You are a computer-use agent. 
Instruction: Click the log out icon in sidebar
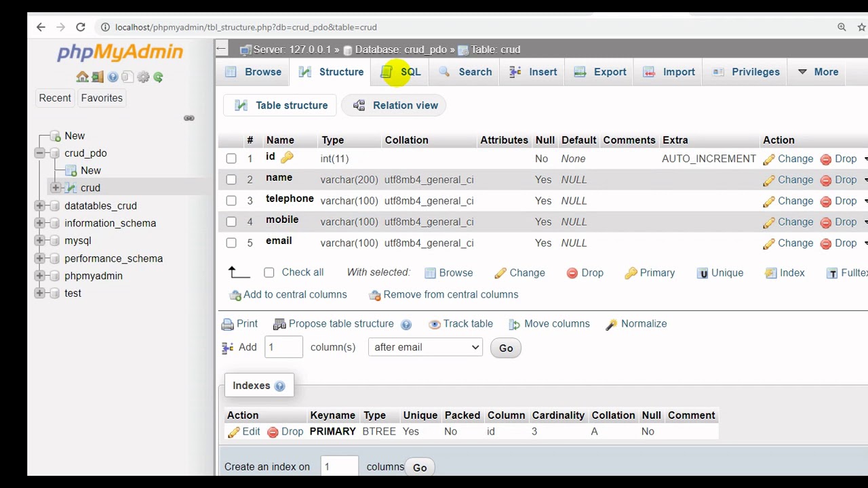[98, 77]
